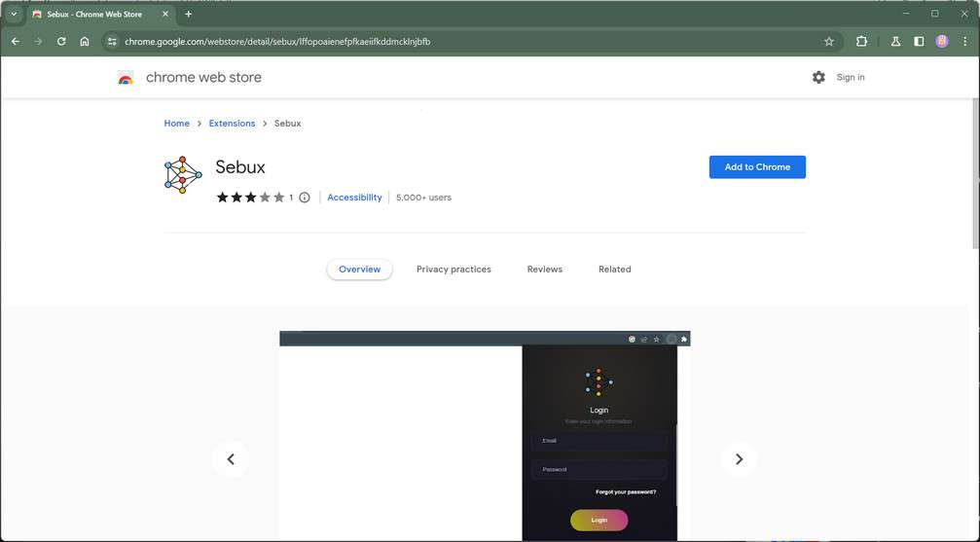
Task: Bookmark this page with the star icon
Action: point(829,41)
